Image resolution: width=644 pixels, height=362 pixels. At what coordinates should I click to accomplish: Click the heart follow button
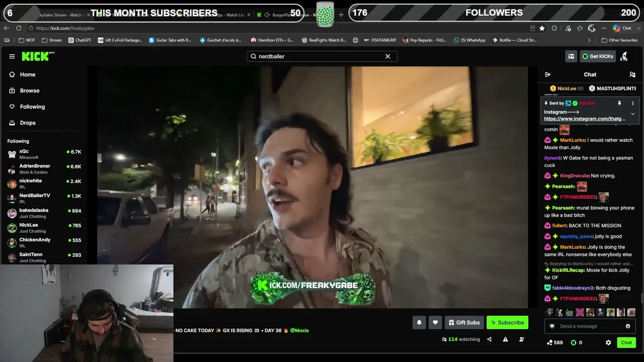435,322
